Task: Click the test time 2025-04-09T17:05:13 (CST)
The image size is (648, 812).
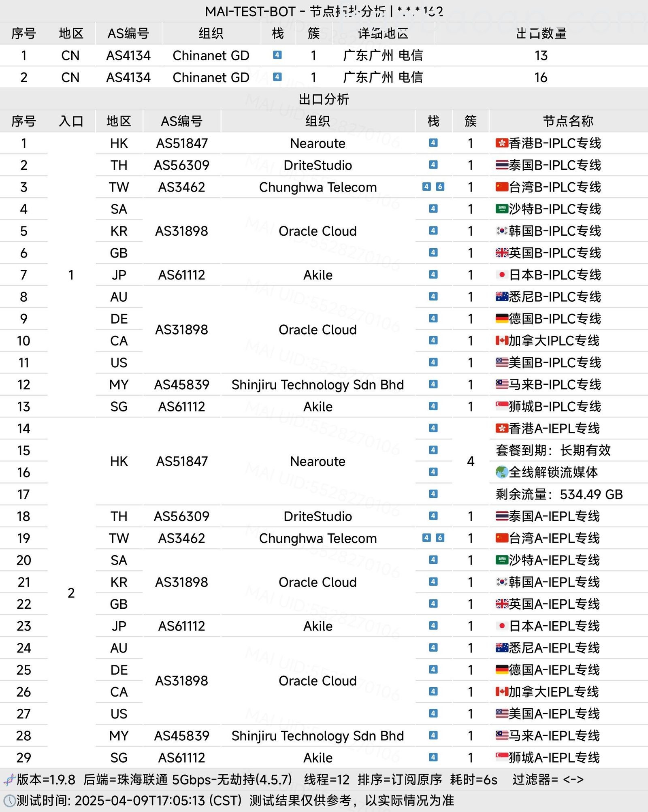Action: (158, 801)
